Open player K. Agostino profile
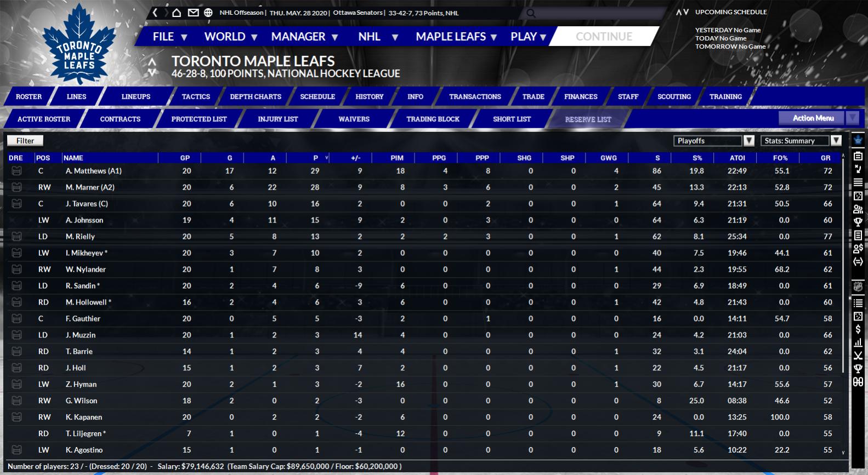The width and height of the screenshot is (868, 475). [x=84, y=450]
